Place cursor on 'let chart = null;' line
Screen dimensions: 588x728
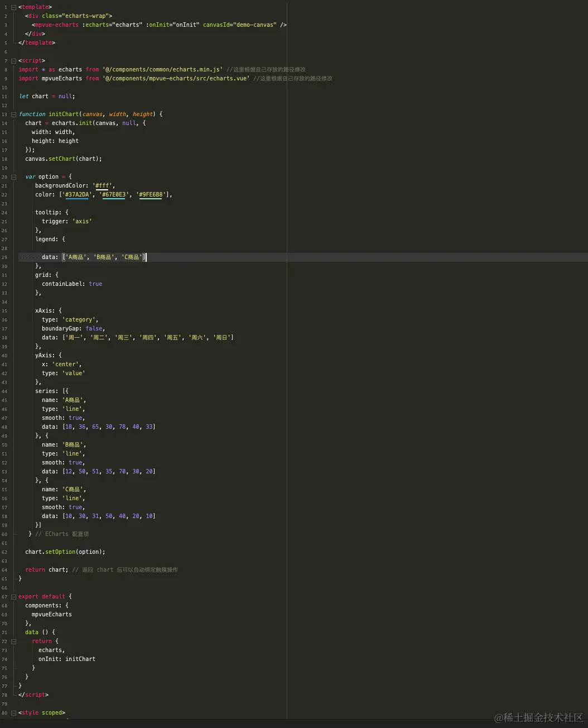click(x=47, y=97)
